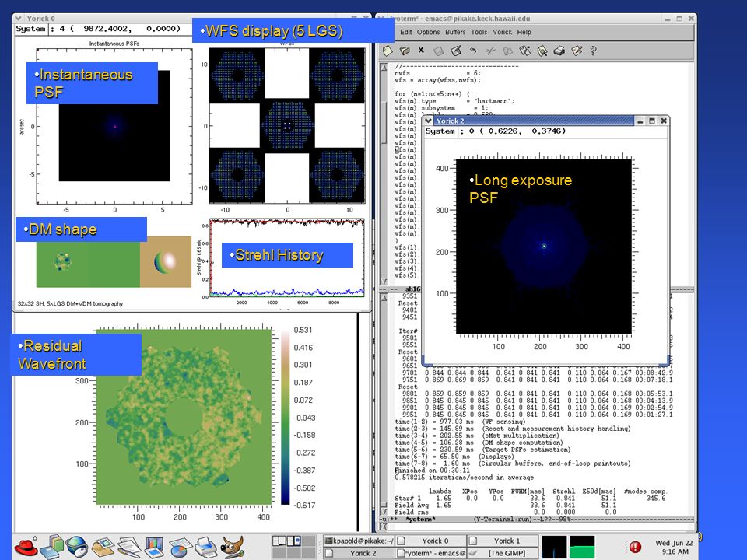Launch the spreadsheet pie-chart icon in panel
This screenshot has width=747, height=560.
(180, 547)
